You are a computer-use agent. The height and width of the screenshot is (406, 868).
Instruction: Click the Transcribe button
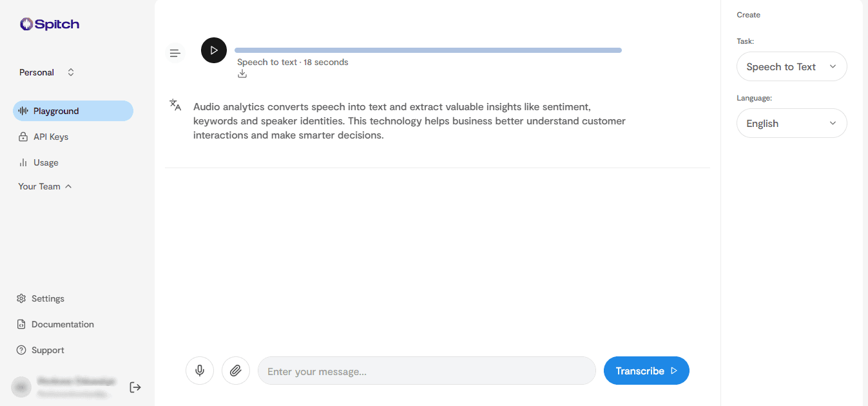(646, 371)
